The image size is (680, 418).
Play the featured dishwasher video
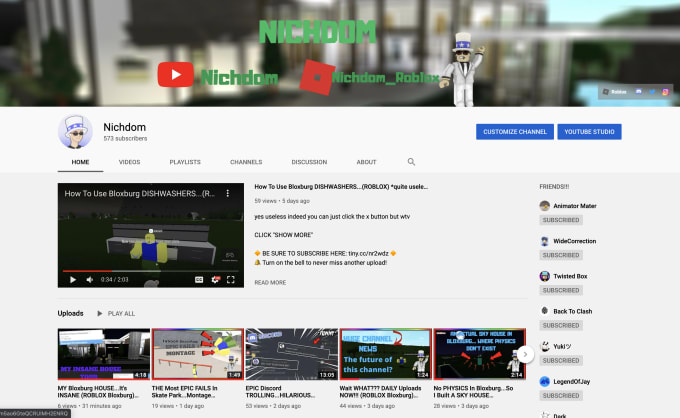[x=73, y=280]
